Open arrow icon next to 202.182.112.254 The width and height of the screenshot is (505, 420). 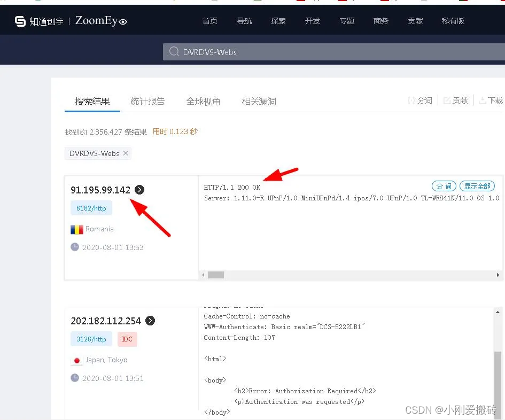[x=150, y=321]
